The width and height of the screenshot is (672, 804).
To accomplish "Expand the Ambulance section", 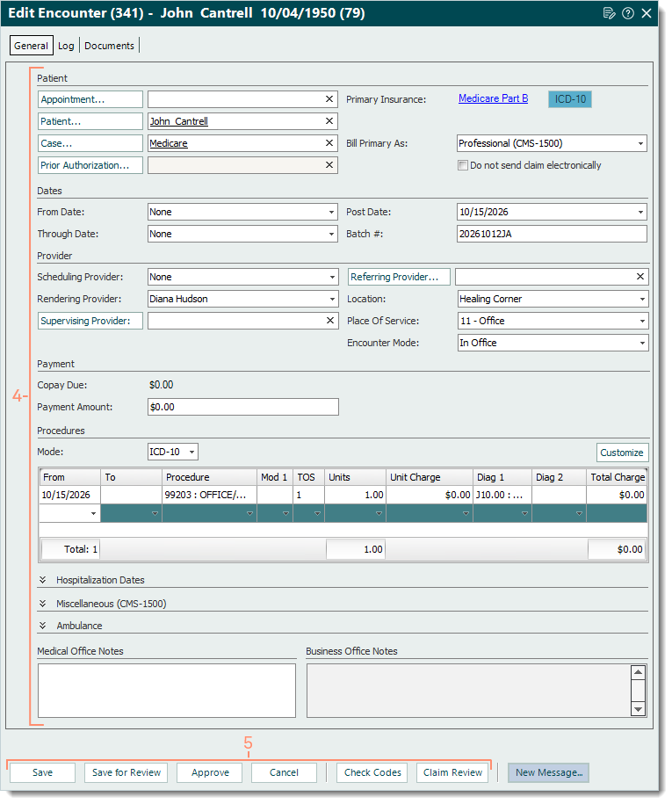I will tap(43, 626).
